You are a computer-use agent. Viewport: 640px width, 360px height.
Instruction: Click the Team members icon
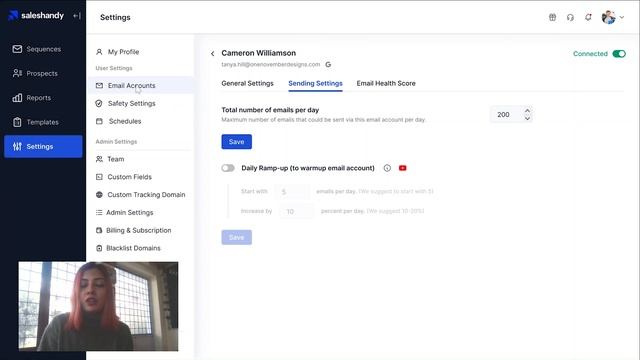[99, 159]
